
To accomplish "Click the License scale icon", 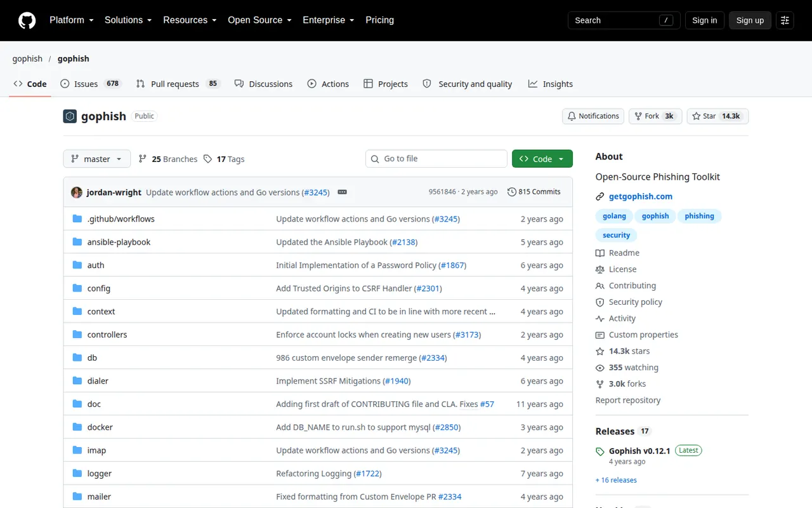I will (600, 269).
